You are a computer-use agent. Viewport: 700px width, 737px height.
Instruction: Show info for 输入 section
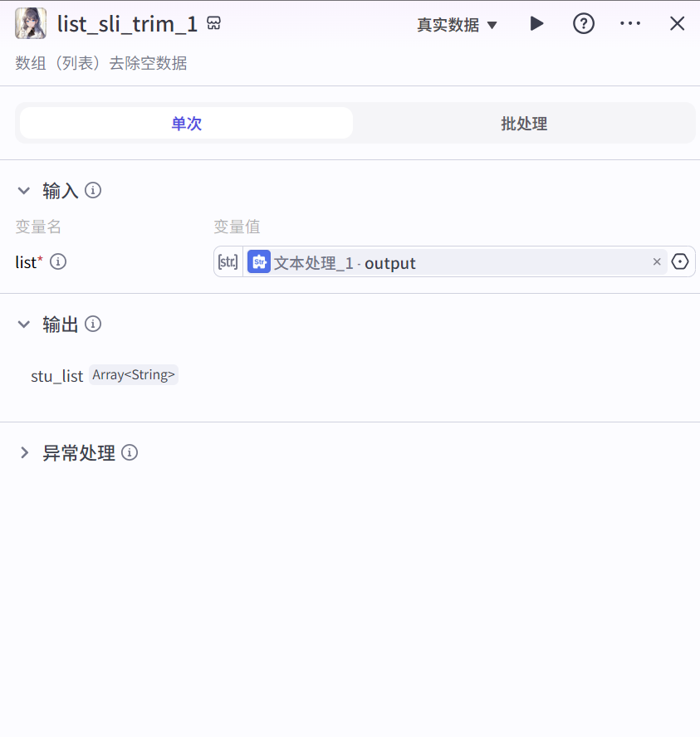click(x=93, y=190)
